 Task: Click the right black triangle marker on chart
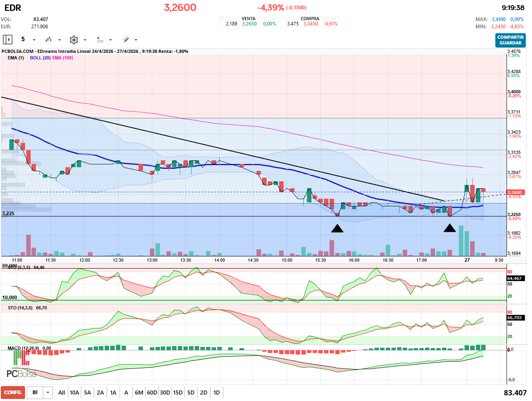tap(450, 228)
